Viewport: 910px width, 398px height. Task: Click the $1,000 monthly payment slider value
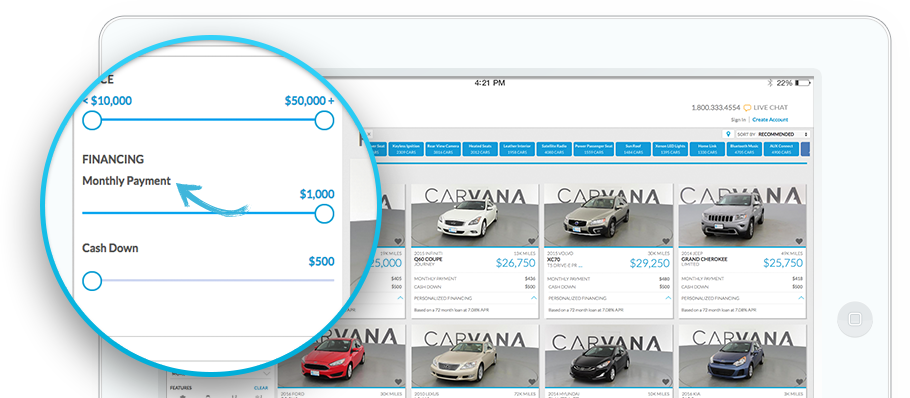[x=317, y=194]
